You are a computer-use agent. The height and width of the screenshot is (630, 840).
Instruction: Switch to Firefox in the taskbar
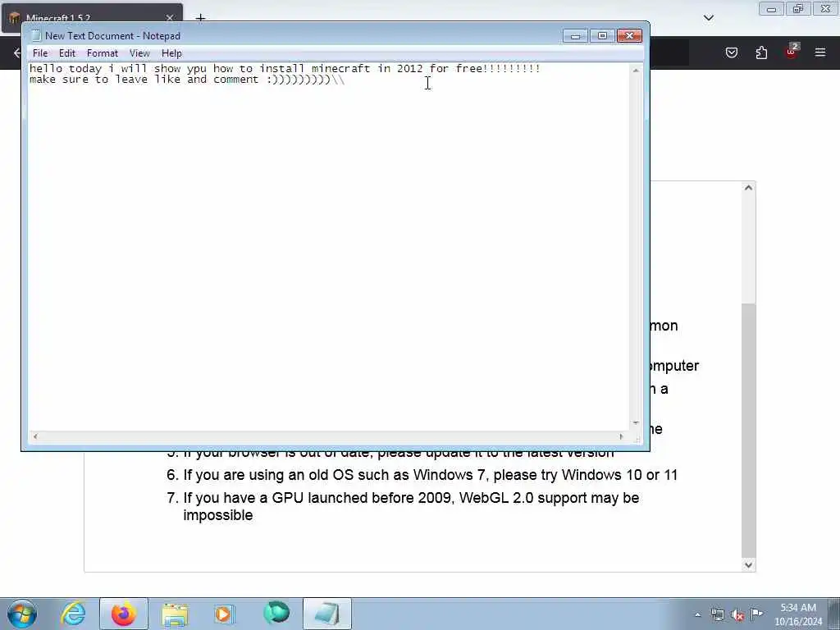[x=124, y=614]
